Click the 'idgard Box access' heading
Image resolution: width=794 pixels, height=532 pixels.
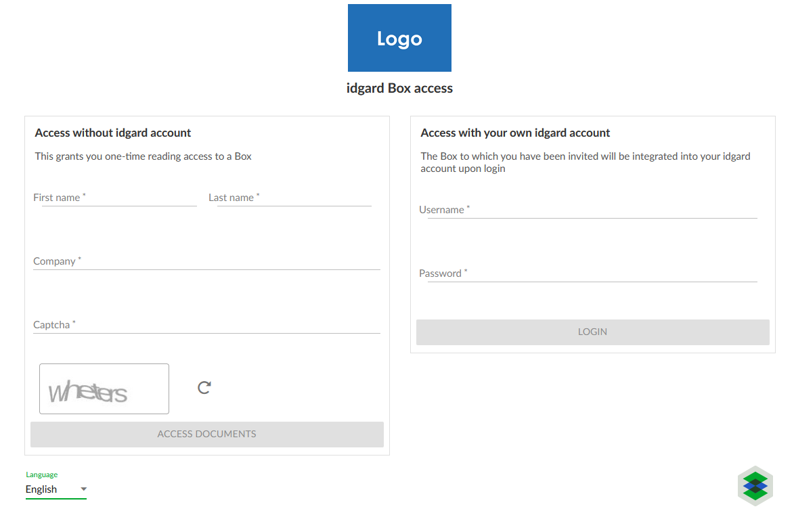(399, 88)
